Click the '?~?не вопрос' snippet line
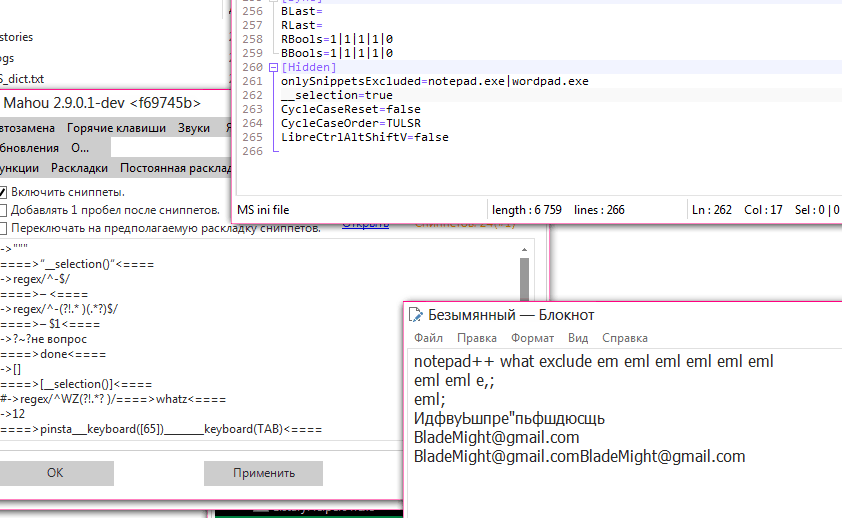842x518 pixels. [x=43, y=339]
